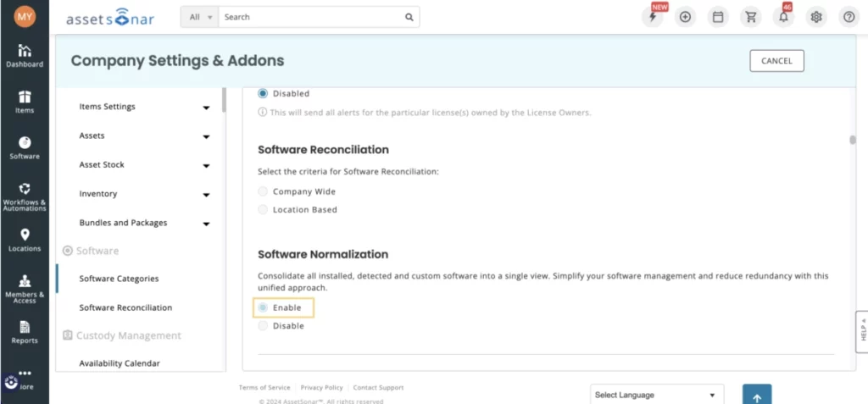
Task: Open the Items section icon
Action: point(25,97)
